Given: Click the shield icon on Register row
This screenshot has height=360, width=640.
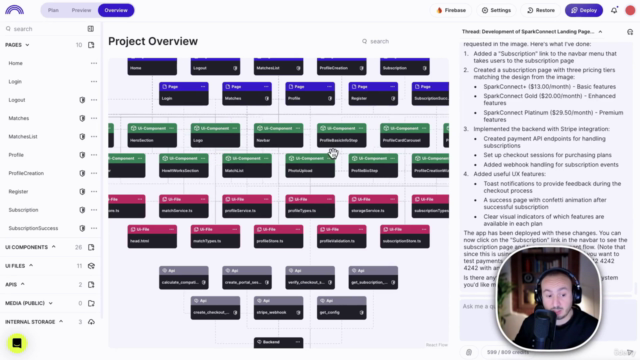Looking at the screenshot, I should [x=82, y=191].
